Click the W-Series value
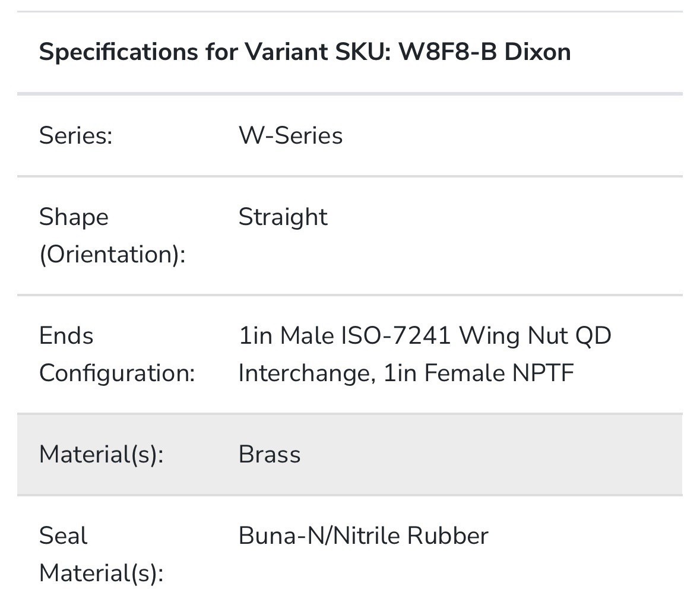Viewport: 700px width, 602px height. tap(290, 135)
